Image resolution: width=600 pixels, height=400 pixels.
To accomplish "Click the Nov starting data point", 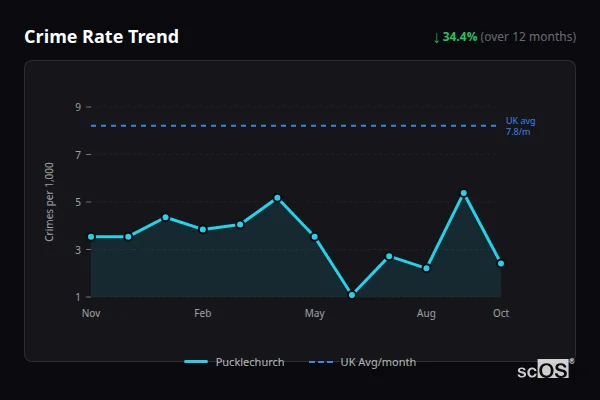I will pyautogui.click(x=91, y=237).
